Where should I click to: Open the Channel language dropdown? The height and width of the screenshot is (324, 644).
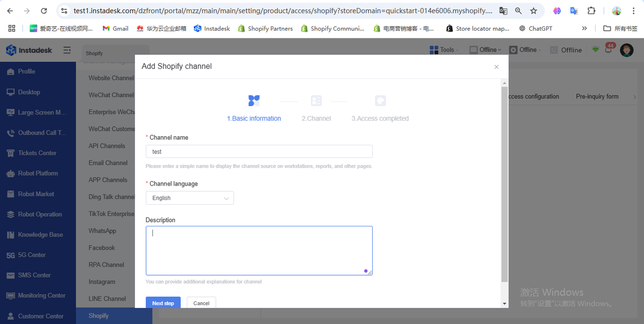190,198
